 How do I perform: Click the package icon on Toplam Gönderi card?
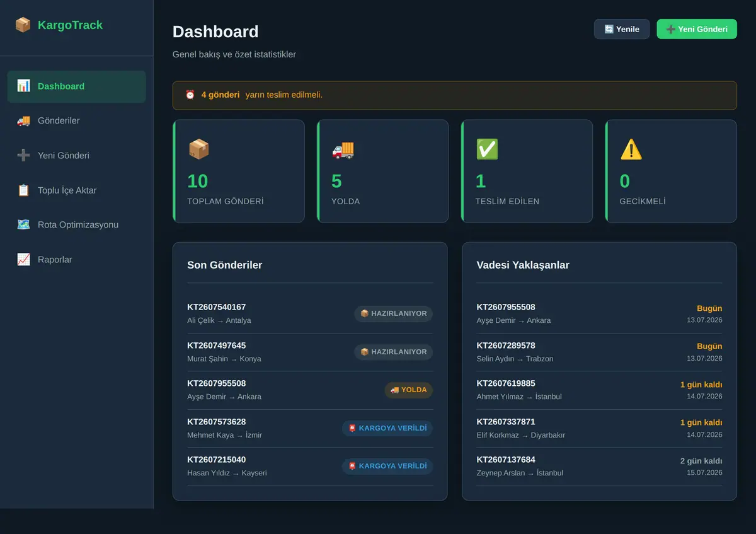198,149
